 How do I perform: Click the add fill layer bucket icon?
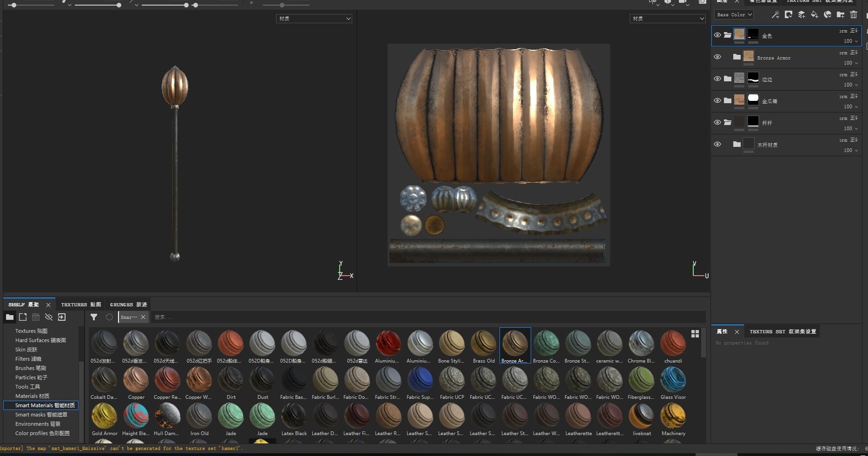coord(815,15)
